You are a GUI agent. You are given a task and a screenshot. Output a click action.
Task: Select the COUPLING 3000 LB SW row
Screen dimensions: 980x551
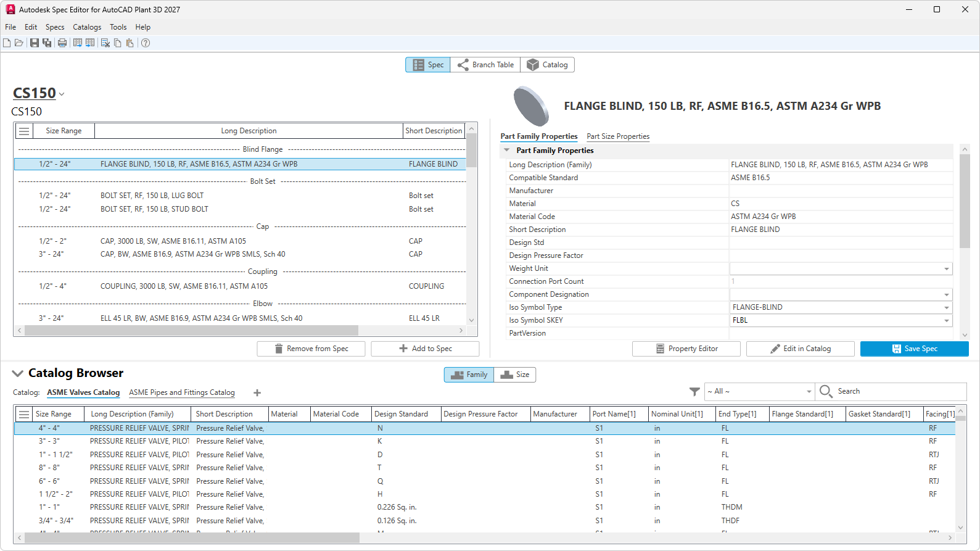(x=241, y=286)
